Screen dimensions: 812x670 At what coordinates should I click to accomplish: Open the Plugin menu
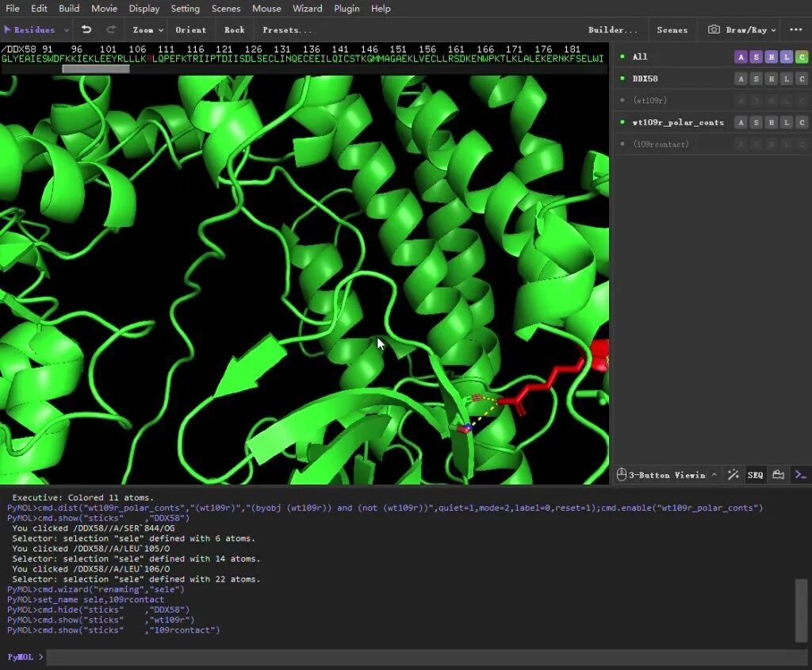[x=347, y=8]
